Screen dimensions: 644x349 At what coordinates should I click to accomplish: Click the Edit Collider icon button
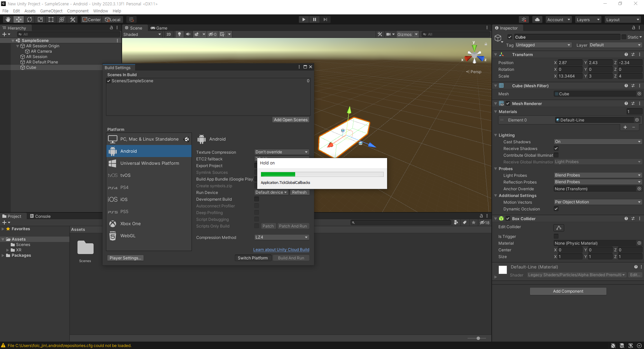click(x=559, y=228)
